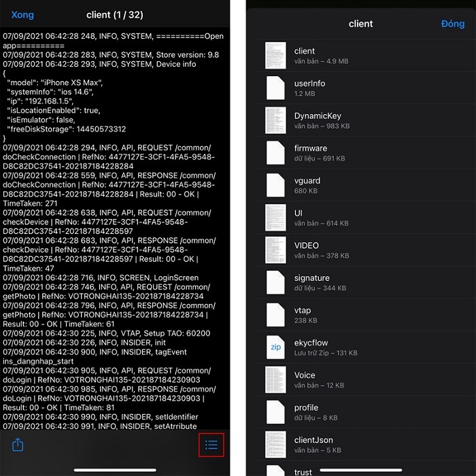476x476 pixels.
Task: Tap the signature data file icon
Action: click(x=275, y=283)
